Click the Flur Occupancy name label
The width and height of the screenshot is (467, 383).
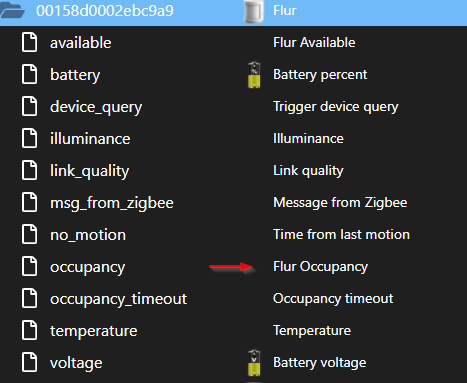point(320,266)
